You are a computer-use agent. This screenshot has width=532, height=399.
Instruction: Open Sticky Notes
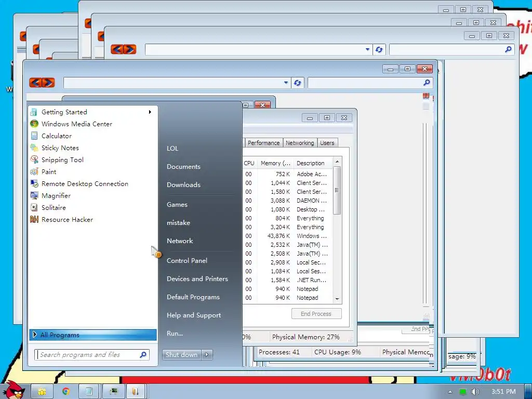(91, 148)
